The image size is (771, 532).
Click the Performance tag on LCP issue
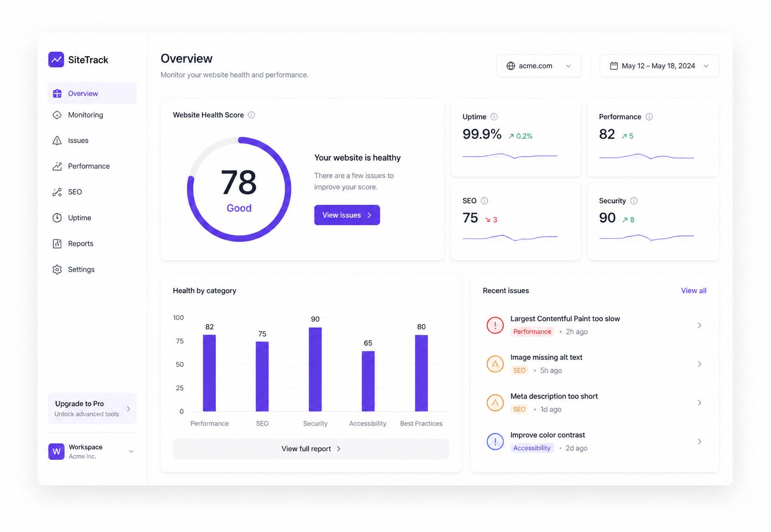point(532,332)
